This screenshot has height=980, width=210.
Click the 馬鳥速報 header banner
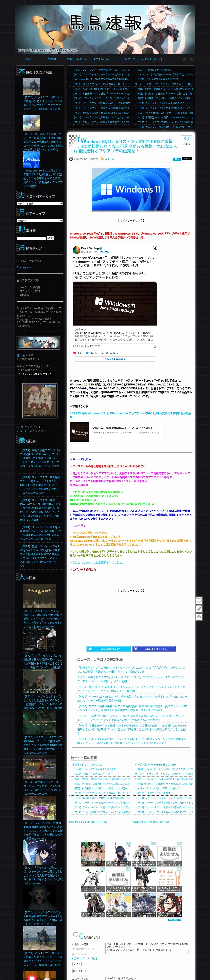point(105,29)
